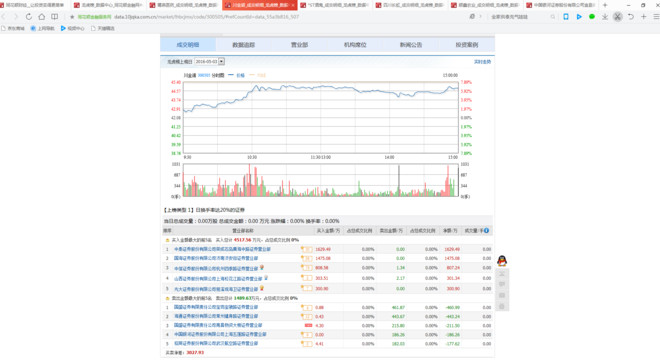Click the trophy icon beside the third buyer row
The height and width of the screenshot is (360, 660).
pyautogui.click(x=262, y=267)
